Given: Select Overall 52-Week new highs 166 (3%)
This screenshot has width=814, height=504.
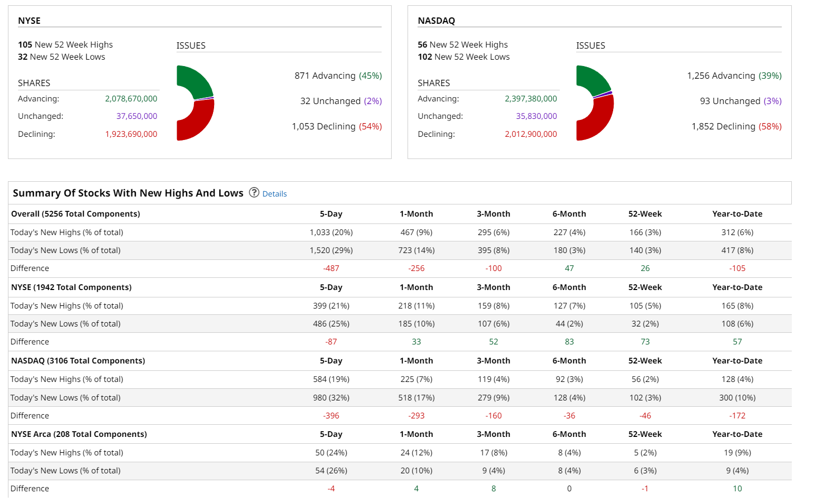Looking at the screenshot, I should 645,232.
